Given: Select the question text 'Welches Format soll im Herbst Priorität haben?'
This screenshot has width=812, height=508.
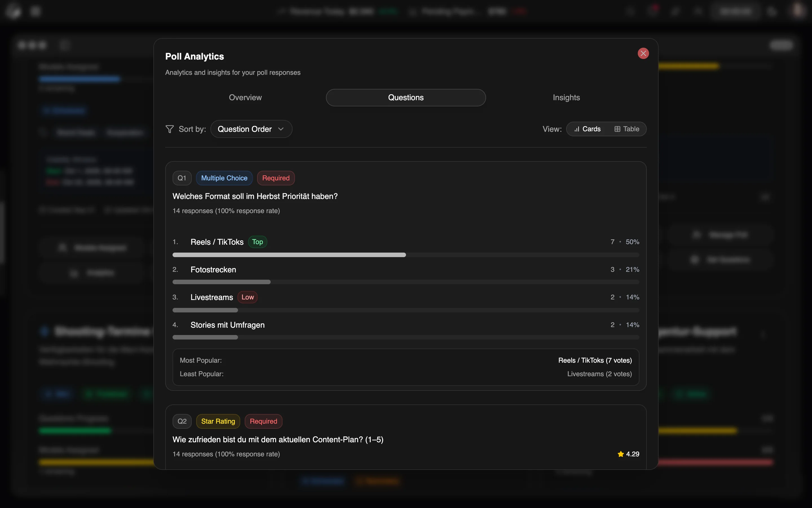Looking at the screenshot, I should tap(255, 196).
